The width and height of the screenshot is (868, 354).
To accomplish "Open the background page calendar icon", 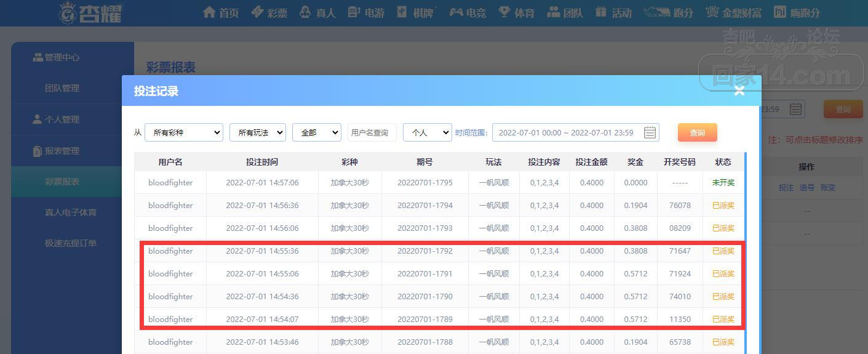I will point(795,110).
